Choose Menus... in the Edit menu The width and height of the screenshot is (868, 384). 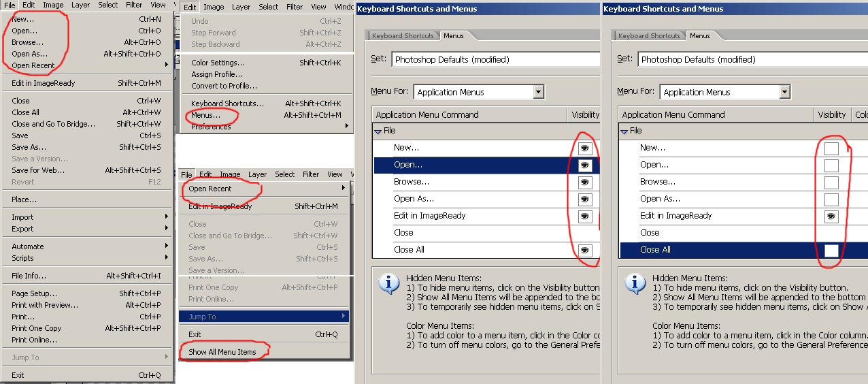267,115
